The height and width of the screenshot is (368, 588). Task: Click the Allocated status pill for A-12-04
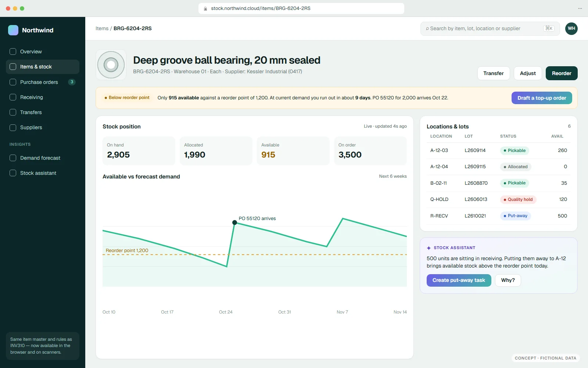(x=516, y=167)
